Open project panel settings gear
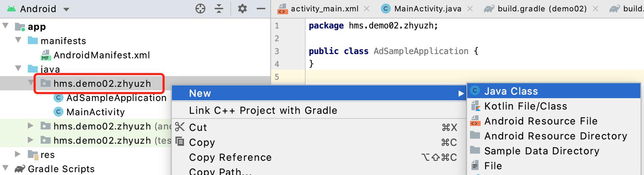Screen dimensions: 644x175 (x=242, y=9)
